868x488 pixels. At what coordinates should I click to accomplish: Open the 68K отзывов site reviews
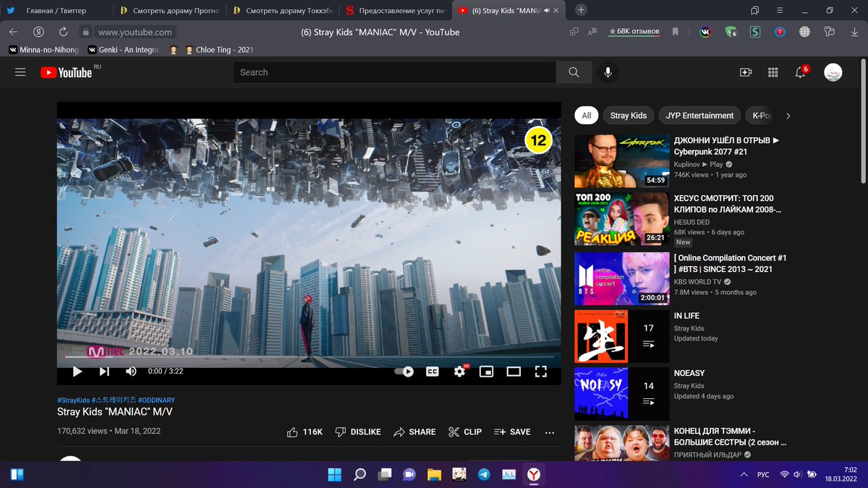pos(634,32)
